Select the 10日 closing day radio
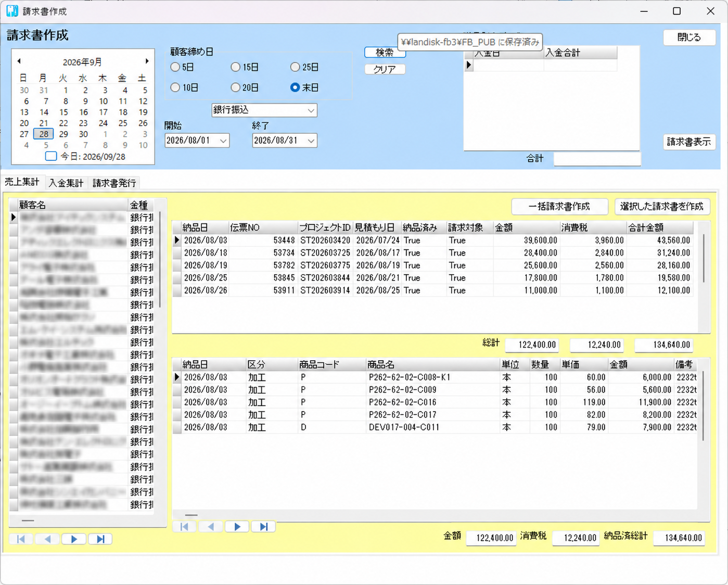The height and width of the screenshot is (585, 728). tap(175, 87)
